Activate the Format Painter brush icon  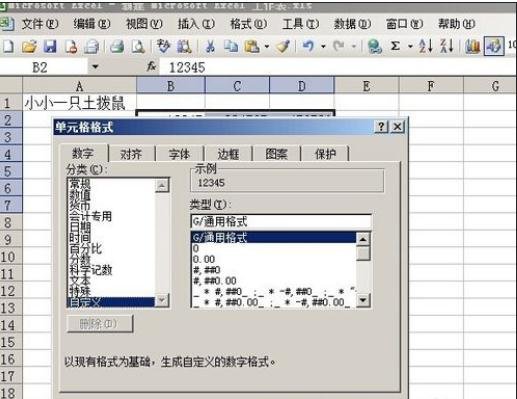283,46
